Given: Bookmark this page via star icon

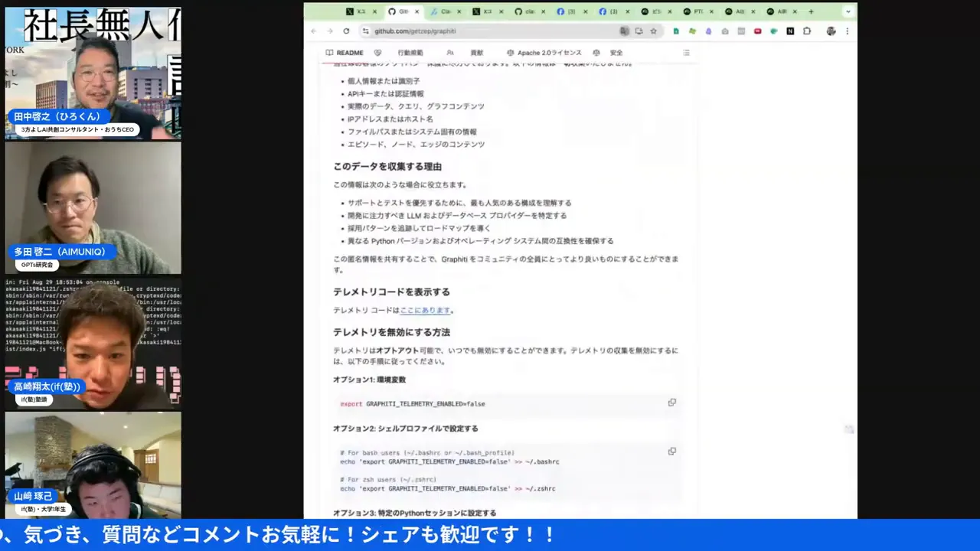Looking at the screenshot, I should point(654,31).
